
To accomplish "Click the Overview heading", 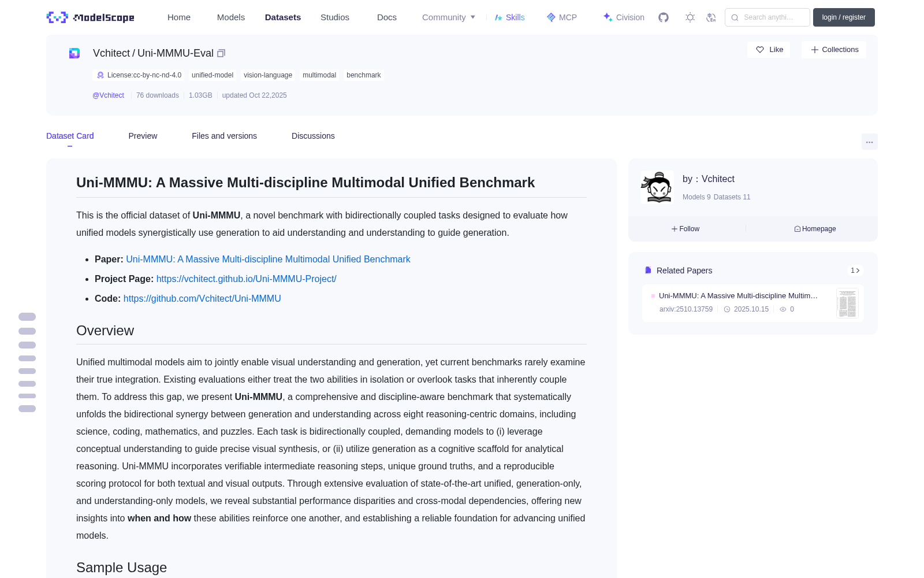I will [x=105, y=331].
